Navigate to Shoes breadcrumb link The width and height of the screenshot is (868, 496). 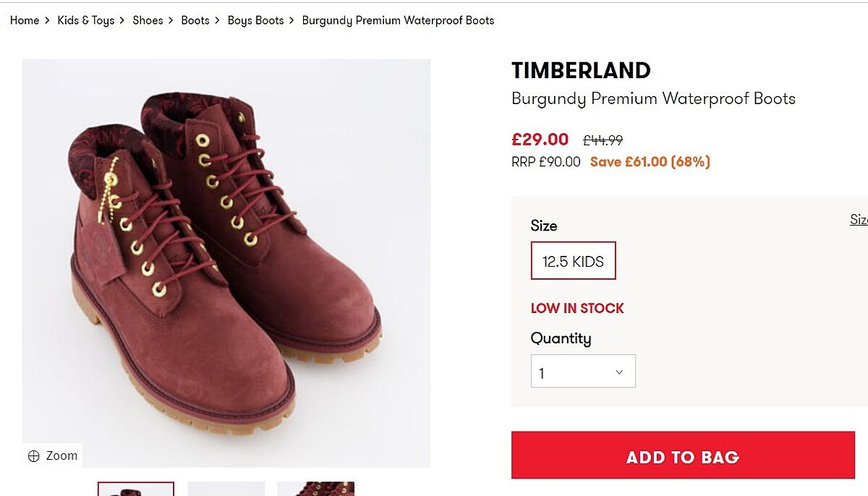pyautogui.click(x=148, y=20)
